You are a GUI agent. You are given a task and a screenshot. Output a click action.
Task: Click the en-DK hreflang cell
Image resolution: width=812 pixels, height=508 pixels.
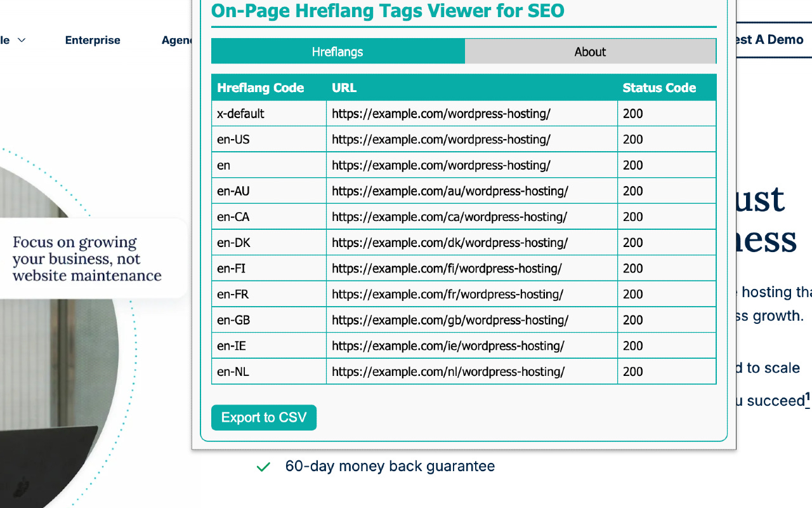click(269, 243)
